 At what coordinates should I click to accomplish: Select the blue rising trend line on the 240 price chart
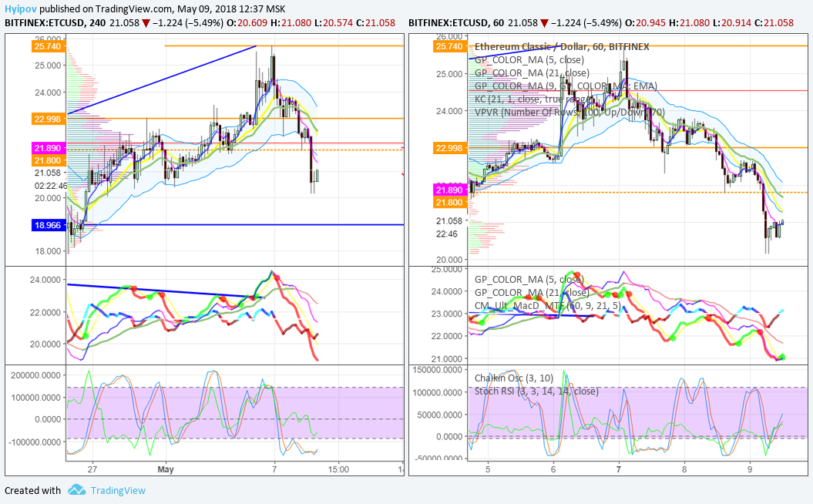tap(162, 80)
